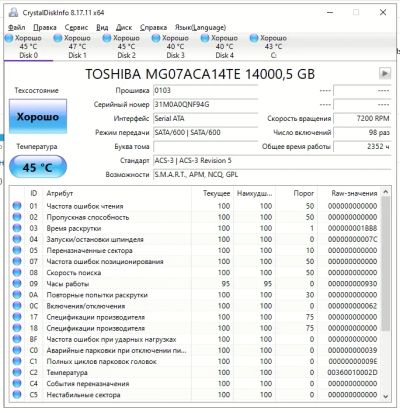Click the ID column header
Viewport: 400px width, 413px height.
click(x=34, y=193)
